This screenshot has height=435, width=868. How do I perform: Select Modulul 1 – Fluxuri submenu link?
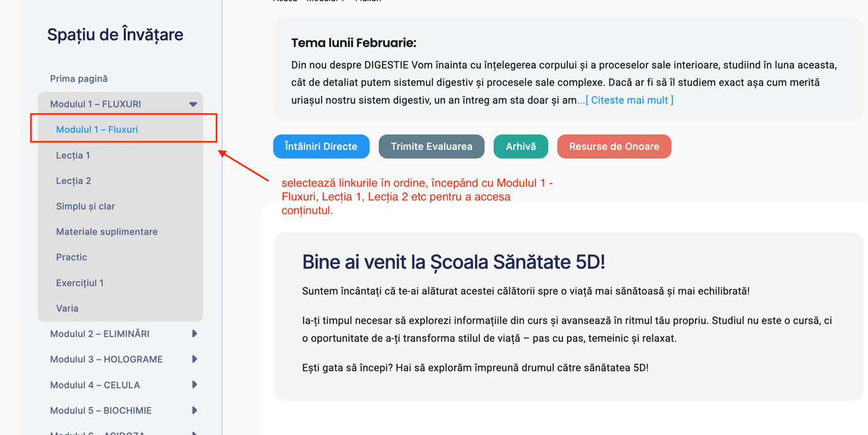[x=97, y=130]
